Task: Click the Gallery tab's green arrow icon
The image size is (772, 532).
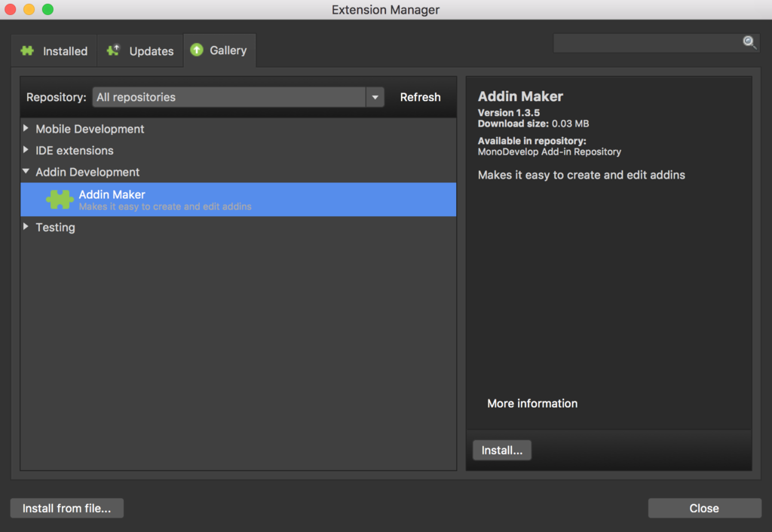Action: tap(197, 50)
